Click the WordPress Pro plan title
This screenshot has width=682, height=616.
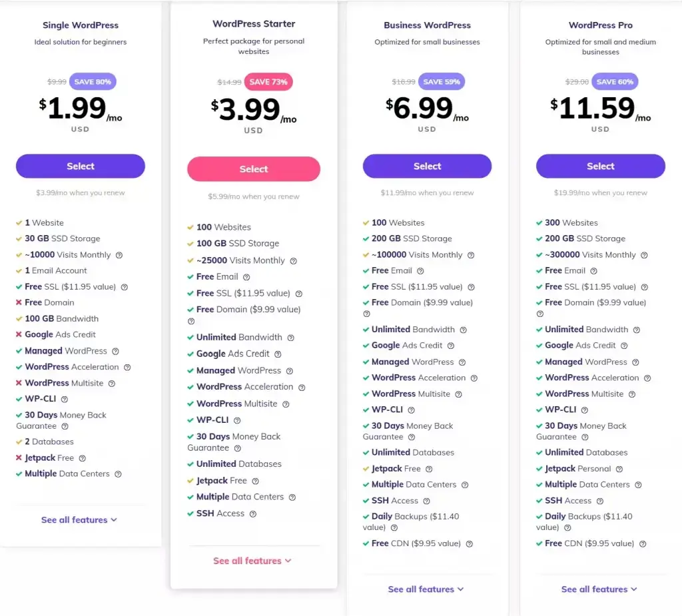click(600, 25)
